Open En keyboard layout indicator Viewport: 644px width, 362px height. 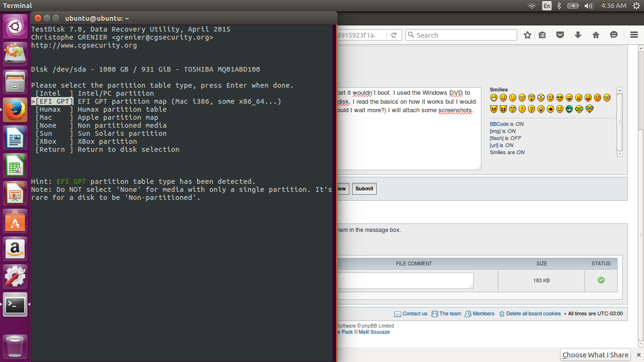click(x=547, y=6)
